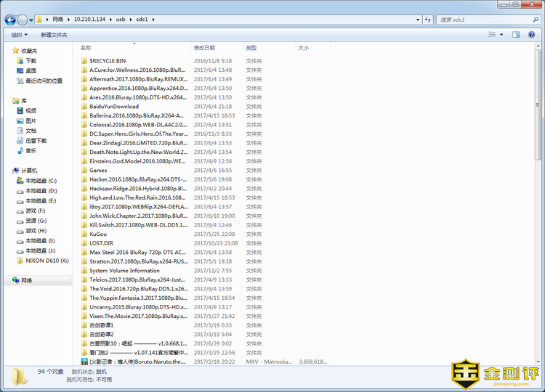Click the change view icon in toolbar
Image resolution: width=545 pixels, height=392 pixels.
point(492,34)
